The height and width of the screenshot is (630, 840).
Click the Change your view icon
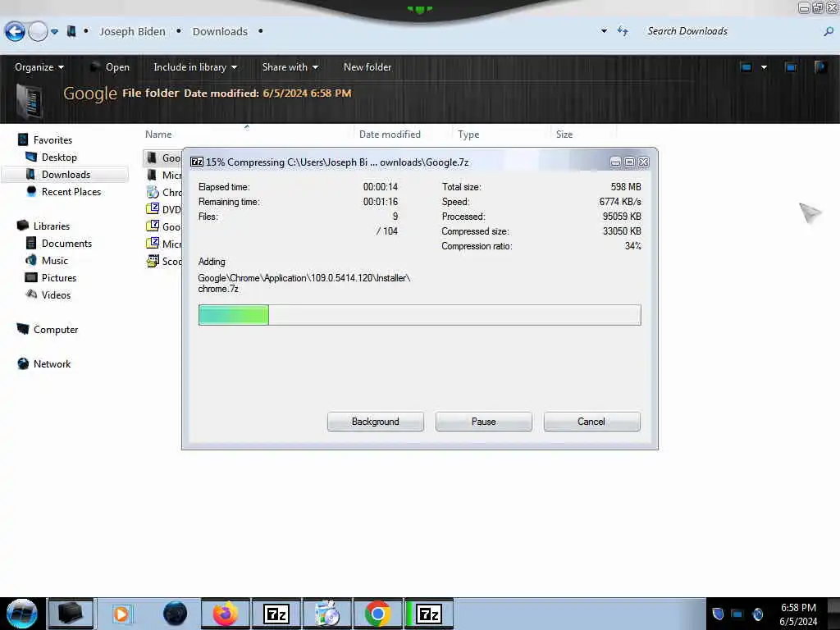[746, 67]
